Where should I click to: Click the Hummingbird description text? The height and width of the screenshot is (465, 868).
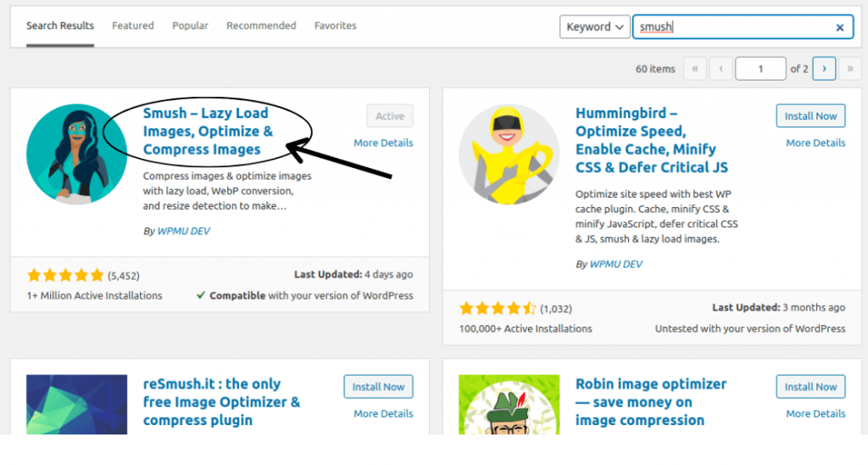click(x=656, y=216)
